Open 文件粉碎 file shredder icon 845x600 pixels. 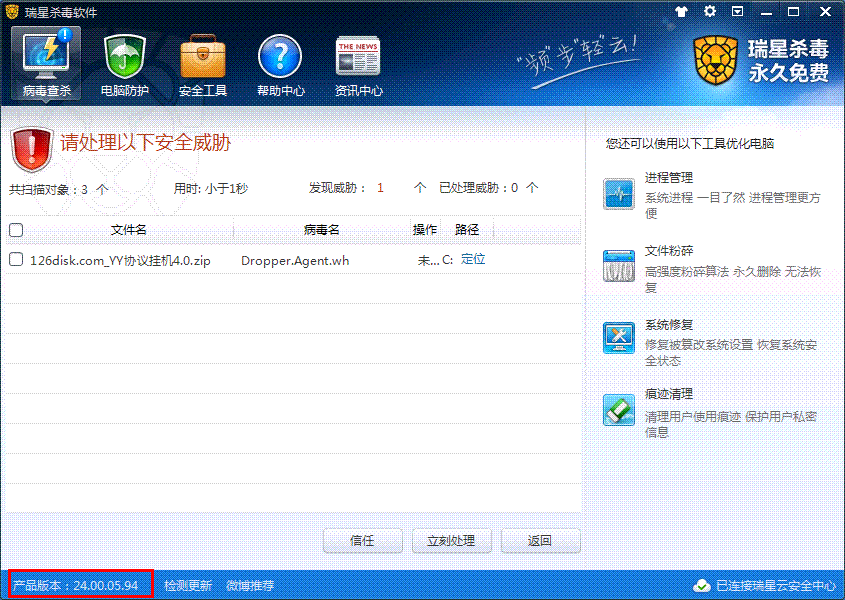(x=619, y=266)
